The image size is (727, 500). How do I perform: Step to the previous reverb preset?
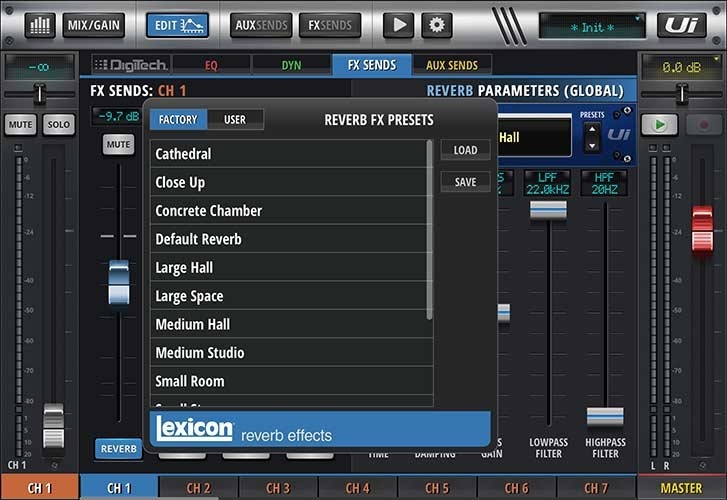(592, 129)
